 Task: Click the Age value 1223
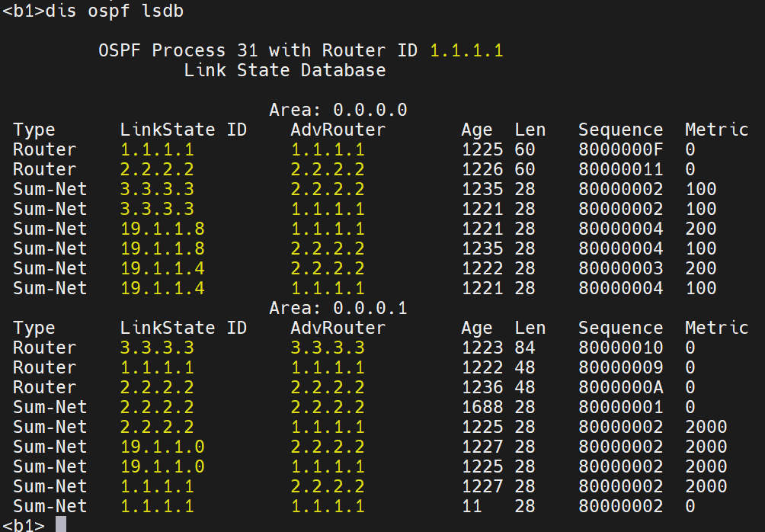click(x=482, y=348)
